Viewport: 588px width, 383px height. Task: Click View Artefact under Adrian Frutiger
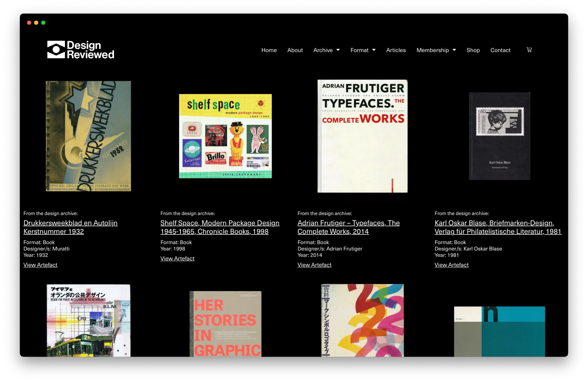point(314,265)
